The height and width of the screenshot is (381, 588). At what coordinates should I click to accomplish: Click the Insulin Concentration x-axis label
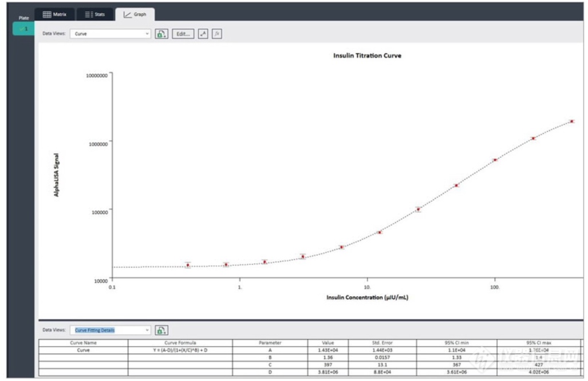click(367, 297)
